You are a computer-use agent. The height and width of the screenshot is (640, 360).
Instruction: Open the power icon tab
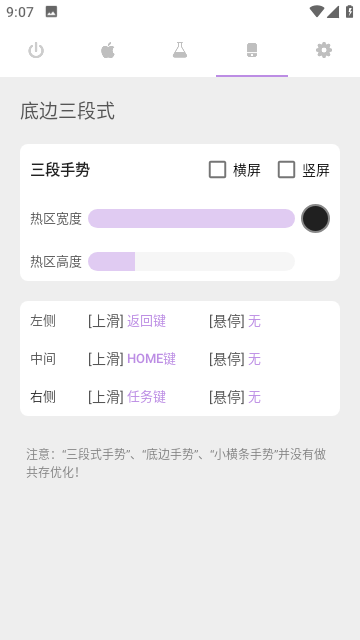36,51
